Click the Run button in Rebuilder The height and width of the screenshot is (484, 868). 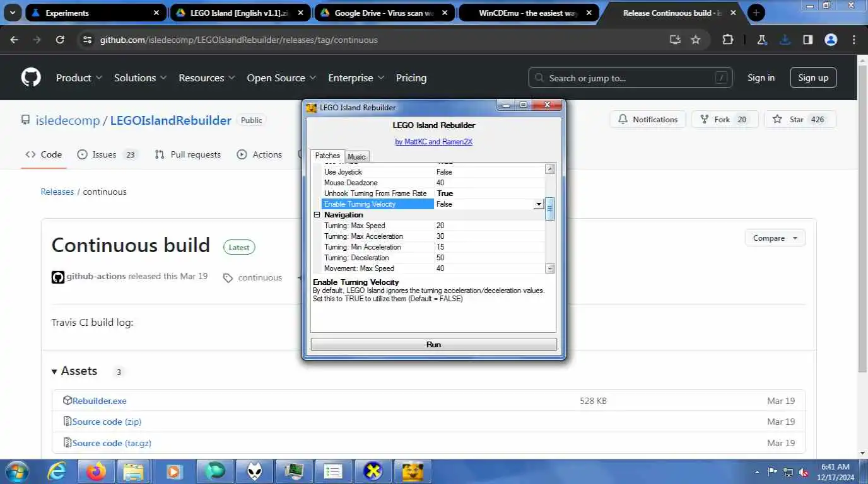tap(434, 344)
